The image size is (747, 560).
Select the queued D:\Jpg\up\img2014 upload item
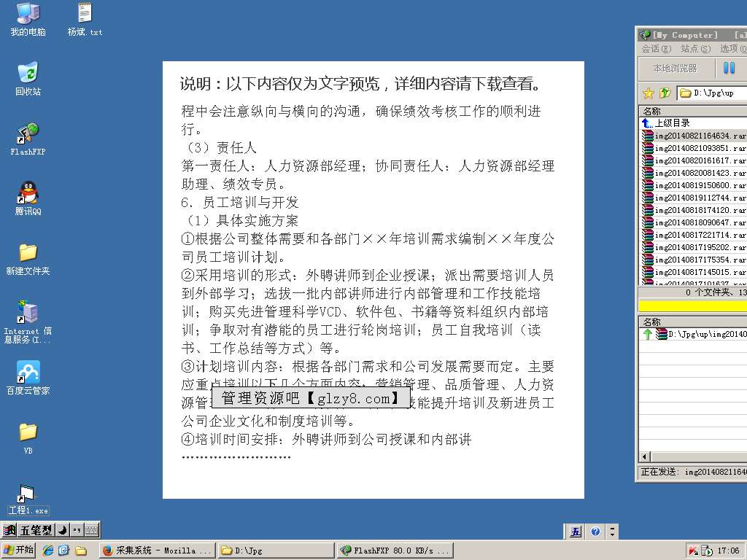pyautogui.click(x=694, y=334)
